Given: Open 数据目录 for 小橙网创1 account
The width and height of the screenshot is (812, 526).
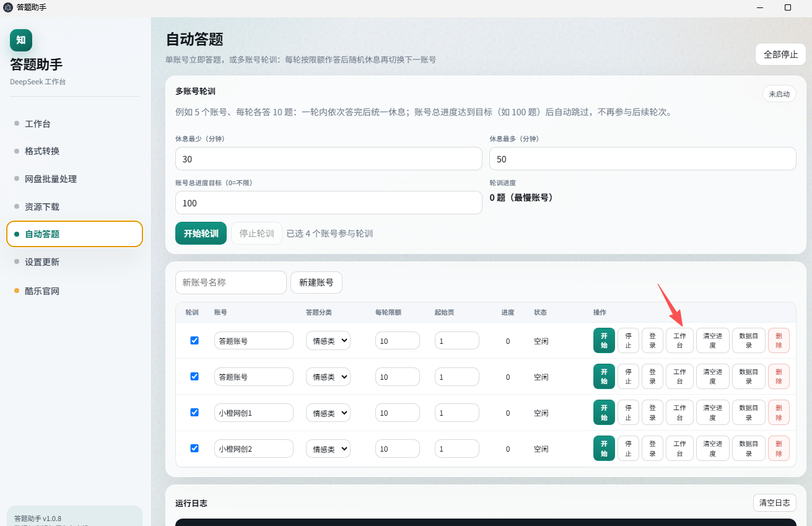Looking at the screenshot, I should pos(749,413).
